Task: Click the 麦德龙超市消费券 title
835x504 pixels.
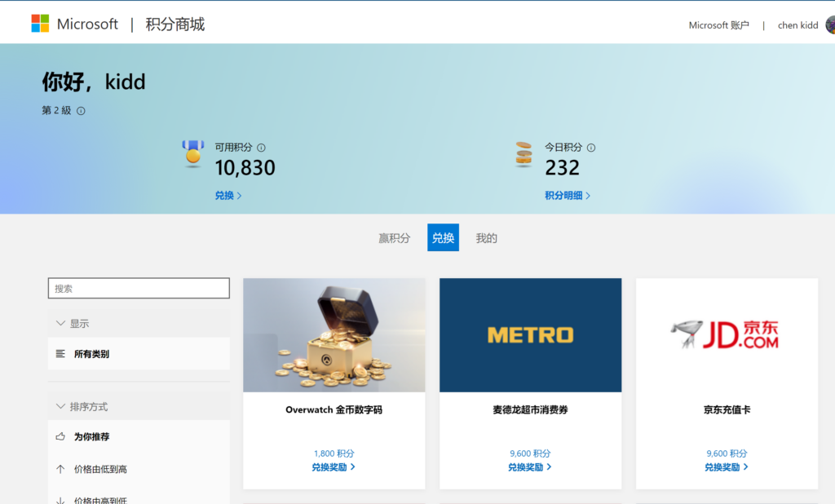Action: pyautogui.click(x=530, y=409)
